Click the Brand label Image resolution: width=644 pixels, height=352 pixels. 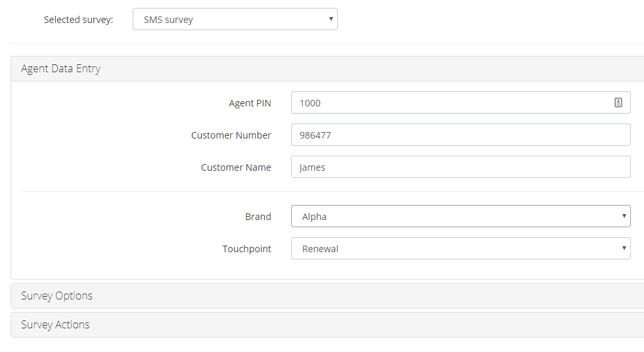(258, 217)
